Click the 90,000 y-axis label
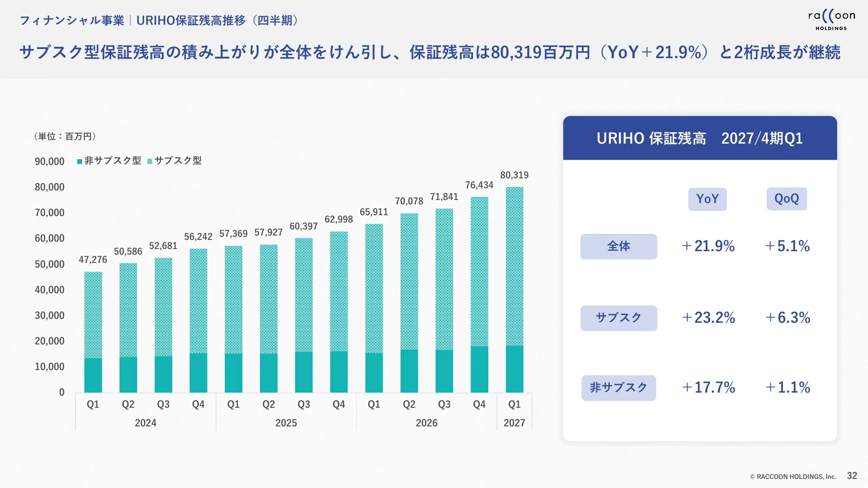This screenshot has height=488, width=868. (x=49, y=161)
